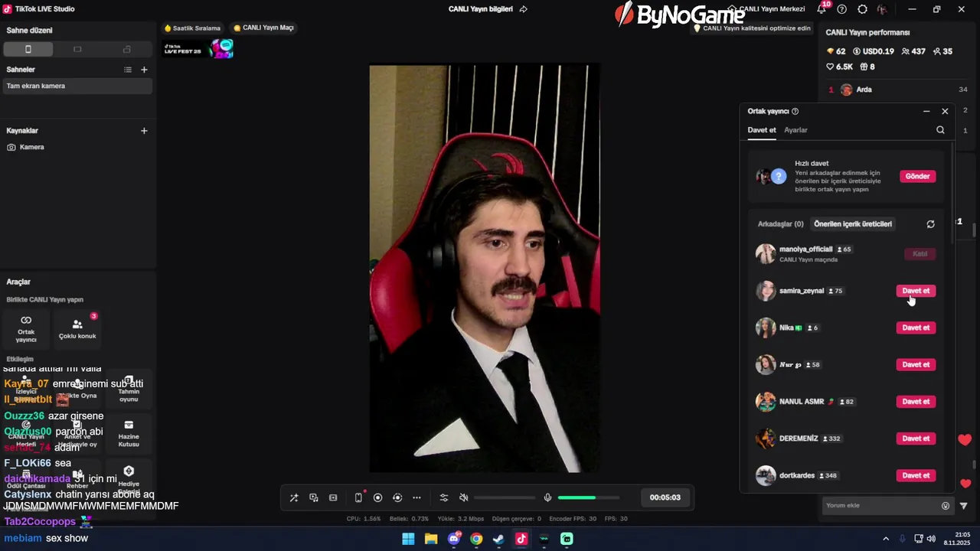
Task: Open the three-dot more options menu
Action: tap(416, 497)
